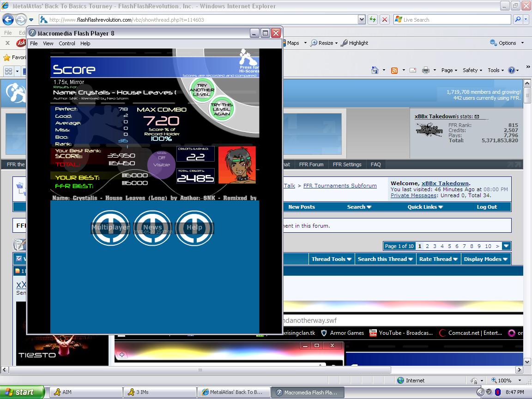Click the Home icon in command bar
Image resolution: width=532 pixels, height=399 pixels.
(375, 70)
